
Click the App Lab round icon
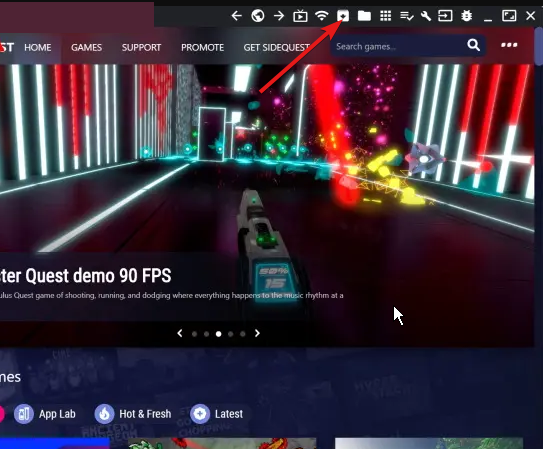(x=24, y=414)
